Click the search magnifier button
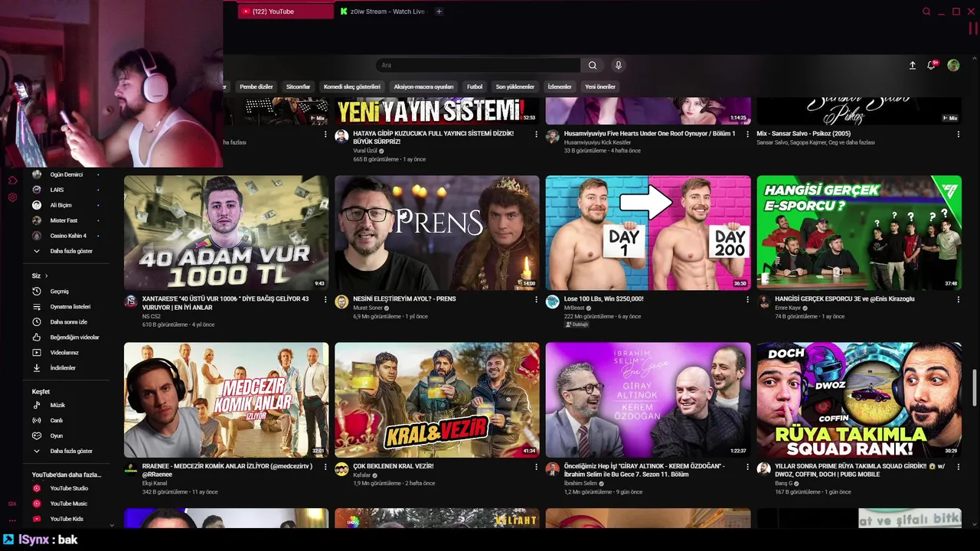Viewport: 980px width, 551px height. coord(593,66)
